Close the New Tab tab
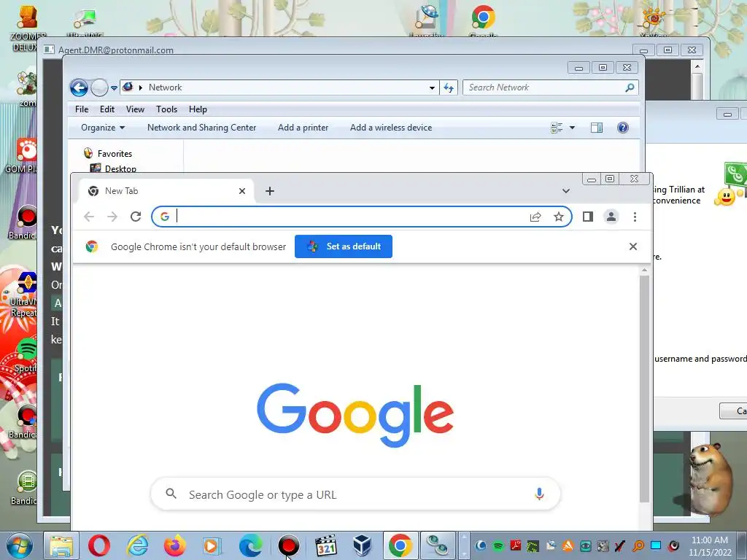747x560 pixels. click(242, 191)
